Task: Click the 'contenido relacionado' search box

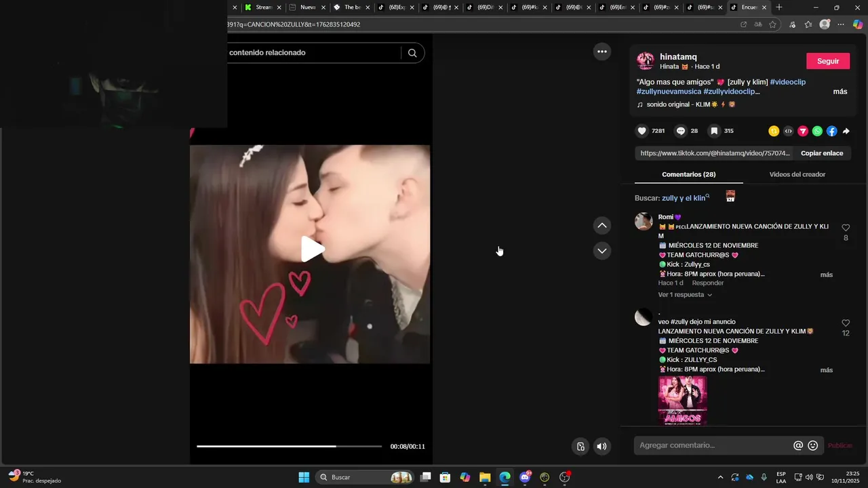Action: 315,53
